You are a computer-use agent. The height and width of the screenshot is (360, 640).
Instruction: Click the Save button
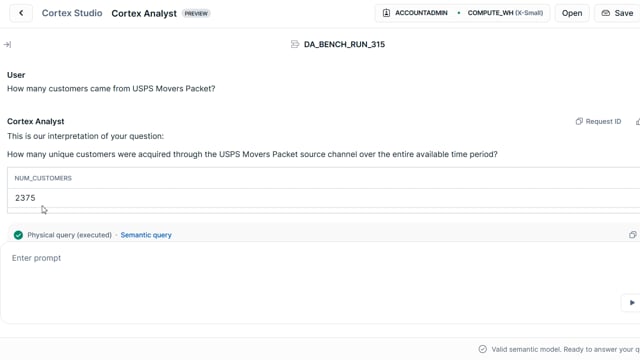point(618,13)
